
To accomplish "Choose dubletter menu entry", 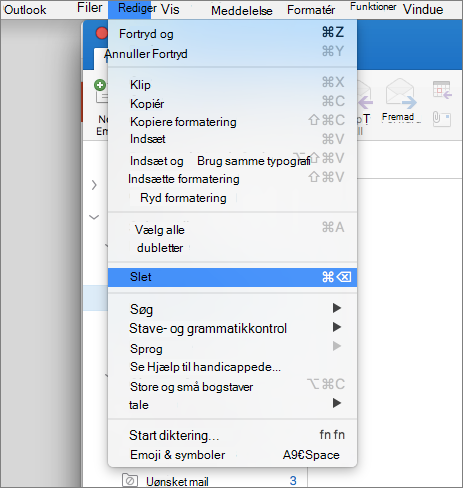I will point(232,248).
